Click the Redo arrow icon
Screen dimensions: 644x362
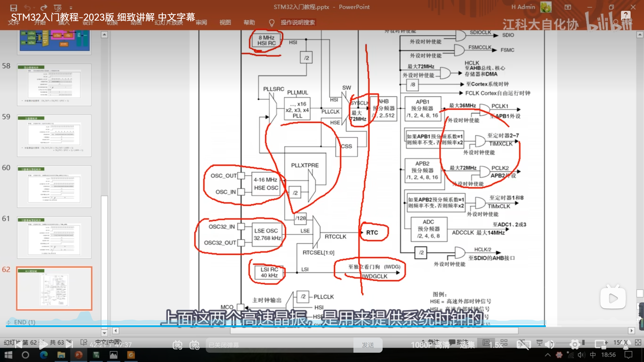(x=44, y=8)
